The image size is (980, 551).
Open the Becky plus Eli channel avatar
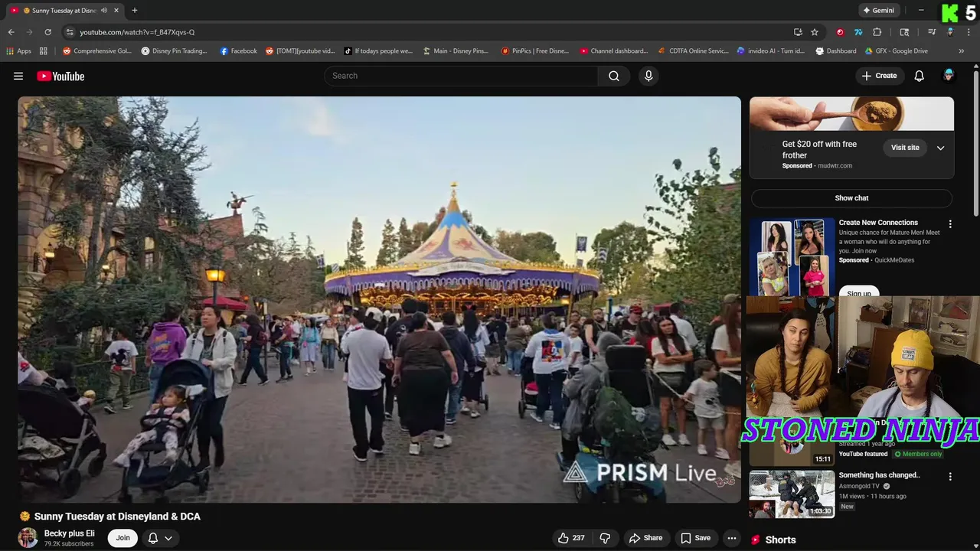pos(28,537)
